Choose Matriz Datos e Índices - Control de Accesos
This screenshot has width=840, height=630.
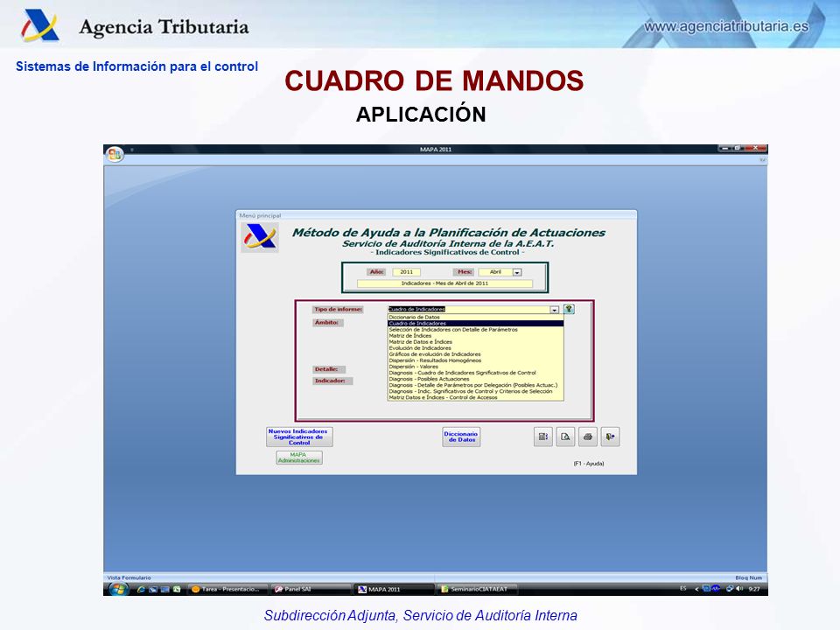475,397
